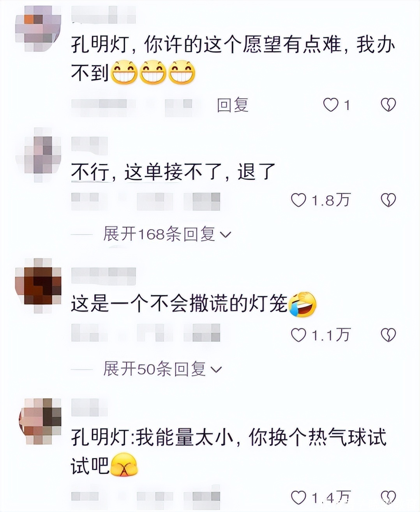The width and height of the screenshot is (420, 512).
Task: Like the first 孔明灯 comment with 1 like
Action: (x=331, y=105)
